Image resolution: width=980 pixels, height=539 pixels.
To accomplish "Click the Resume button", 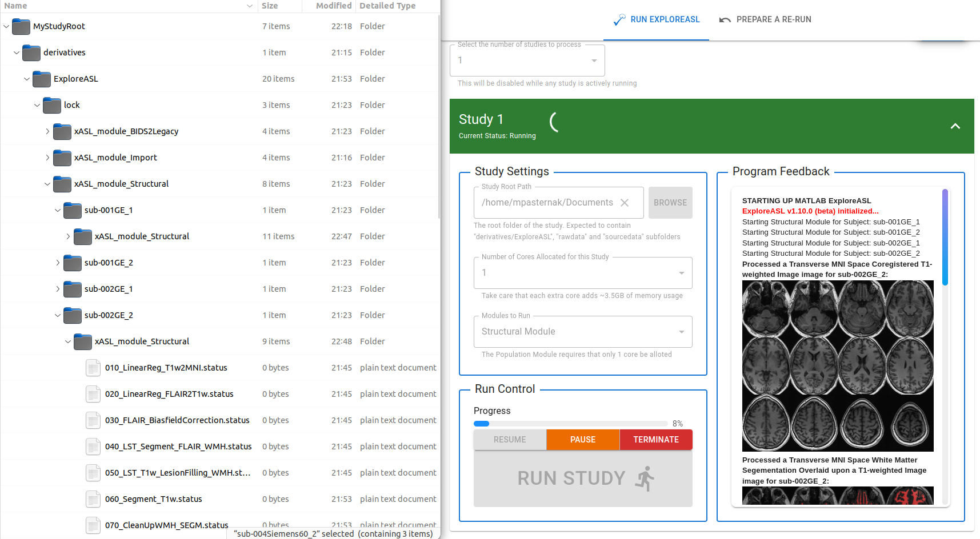I will click(510, 440).
